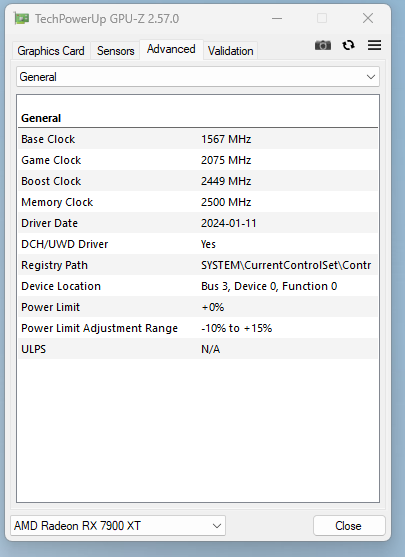Select the DCH/UWD Driver row label
Viewport: 405px width, 557px height.
click(x=64, y=244)
